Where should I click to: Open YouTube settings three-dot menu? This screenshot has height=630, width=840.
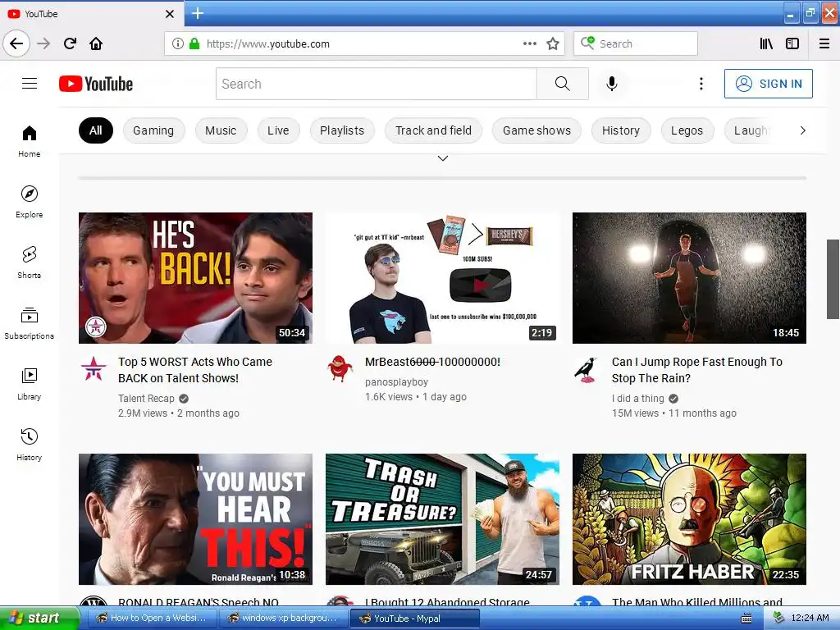701,84
